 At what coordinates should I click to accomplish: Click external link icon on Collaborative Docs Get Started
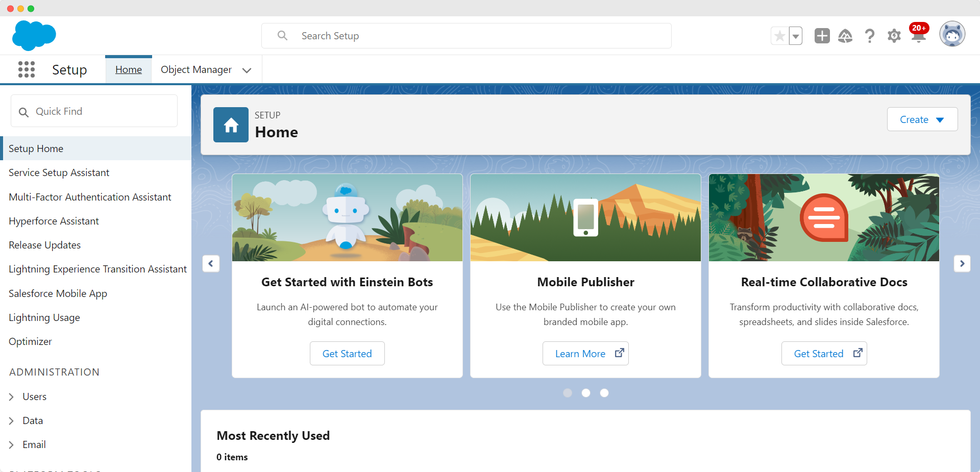coord(858,353)
